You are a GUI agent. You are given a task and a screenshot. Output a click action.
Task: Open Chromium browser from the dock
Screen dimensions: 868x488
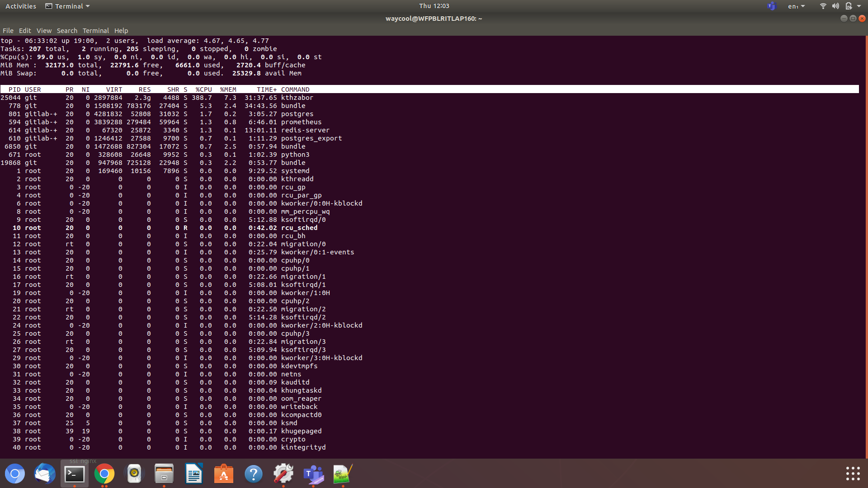[x=15, y=474]
